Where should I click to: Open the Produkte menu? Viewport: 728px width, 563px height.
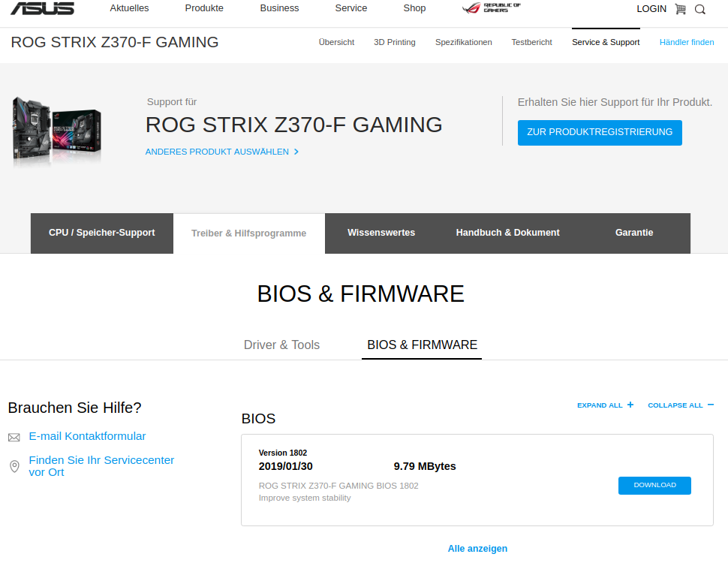tap(204, 8)
